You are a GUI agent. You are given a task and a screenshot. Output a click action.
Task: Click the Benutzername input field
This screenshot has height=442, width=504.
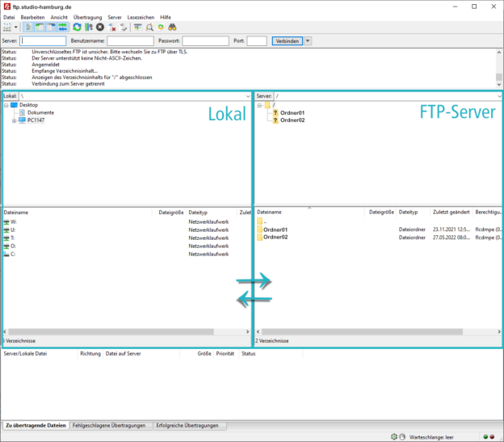pyautogui.click(x=130, y=40)
